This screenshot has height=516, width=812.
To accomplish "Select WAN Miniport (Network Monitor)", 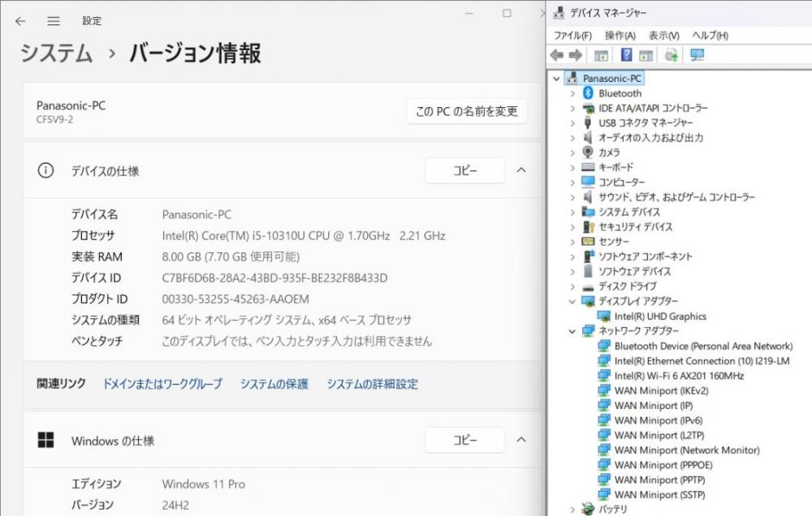I will click(687, 450).
